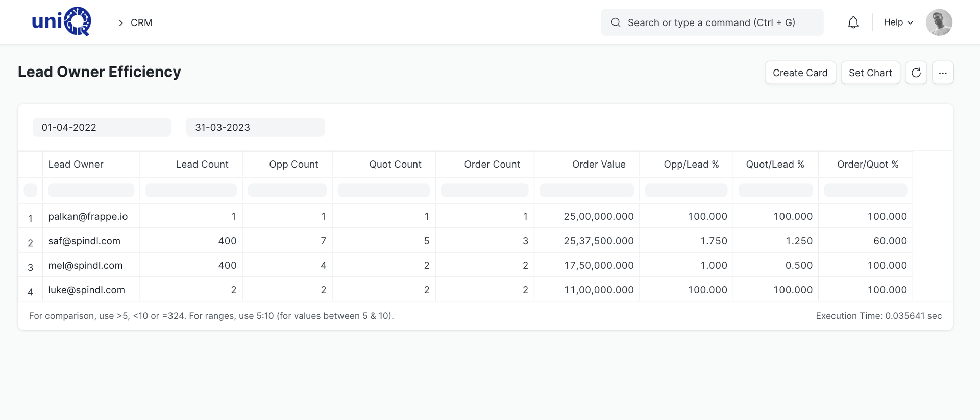Click the Quot Count 5 cell for saf@spindl.com
Image resolution: width=980 pixels, height=420 pixels.
tap(384, 241)
